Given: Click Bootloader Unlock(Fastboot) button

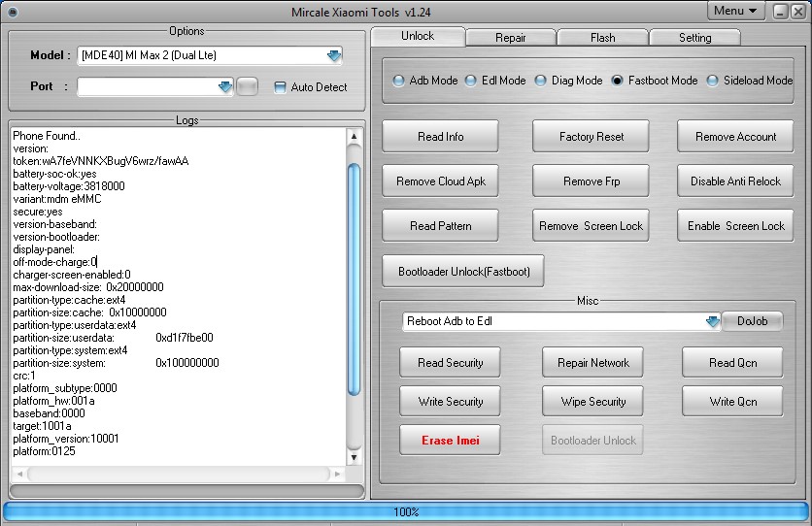Looking at the screenshot, I should click(463, 271).
